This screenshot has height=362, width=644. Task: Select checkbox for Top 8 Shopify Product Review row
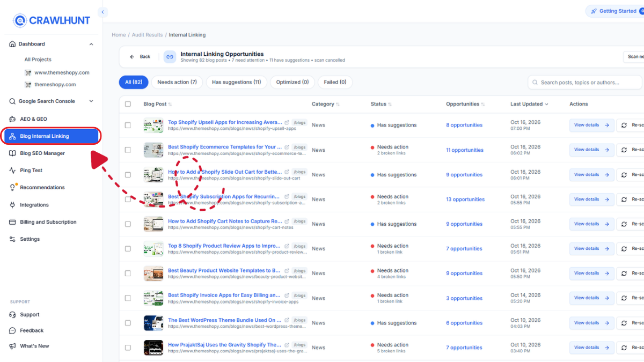[x=128, y=249]
